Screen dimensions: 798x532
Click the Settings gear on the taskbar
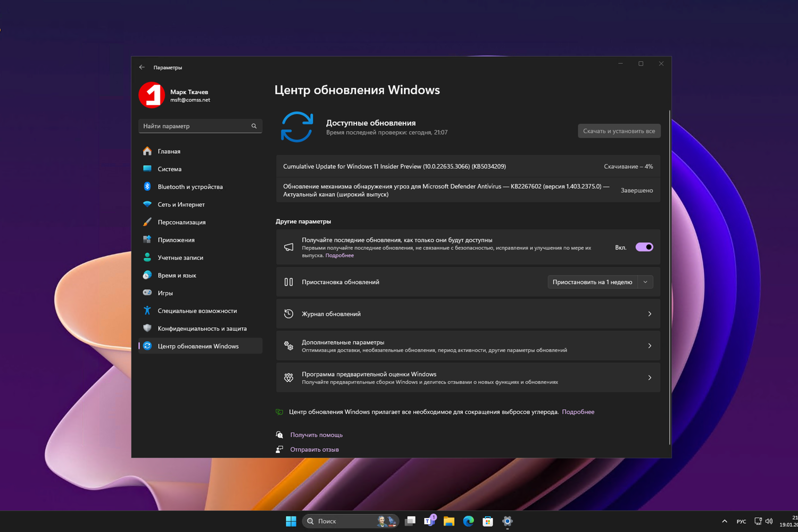click(508, 521)
